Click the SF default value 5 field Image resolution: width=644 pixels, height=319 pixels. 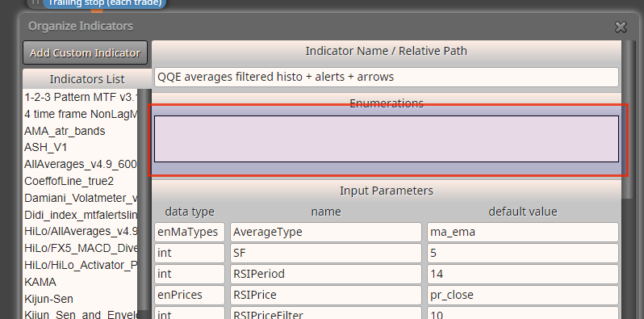[x=523, y=253]
